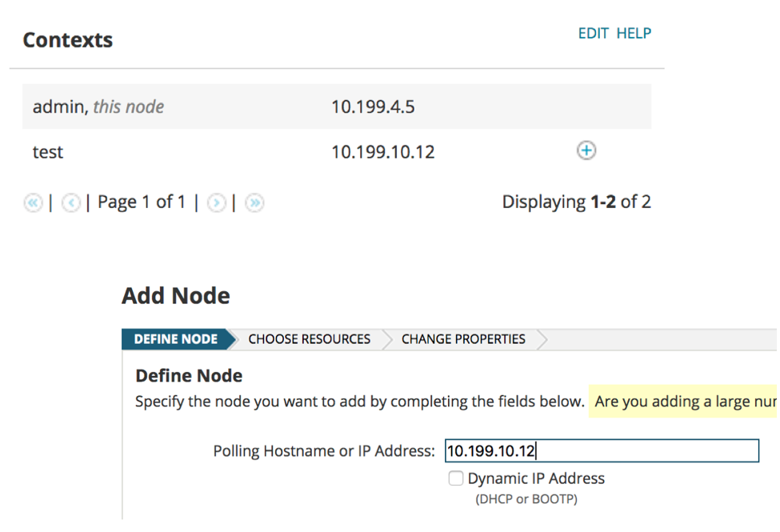The width and height of the screenshot is (780, 532).
Task: Select the DEFINE NODE wizard step
Action: tap(176, 339)
